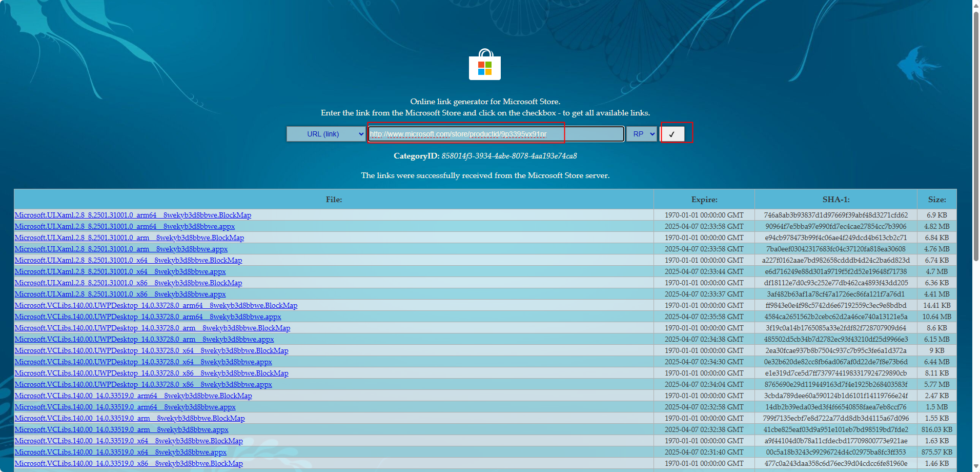Click the 10.64 MB size cell

tap(937, 317)
